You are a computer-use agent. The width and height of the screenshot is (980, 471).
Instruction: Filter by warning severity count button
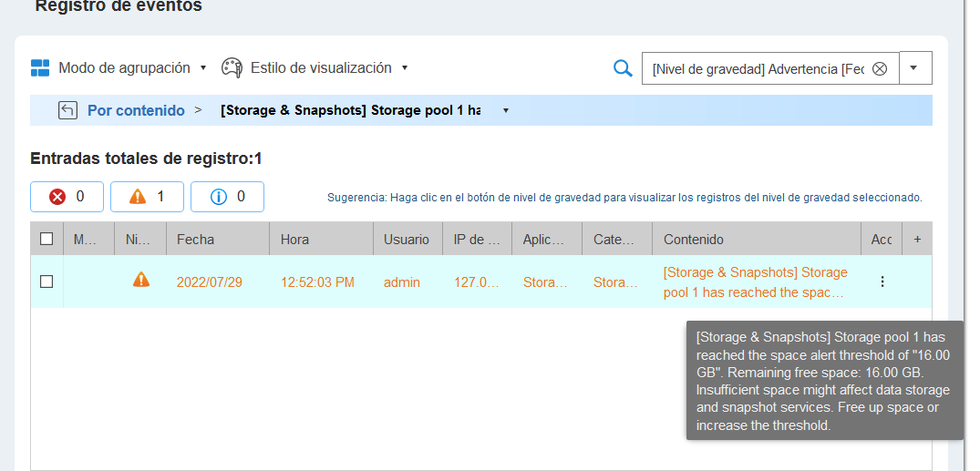147,197
